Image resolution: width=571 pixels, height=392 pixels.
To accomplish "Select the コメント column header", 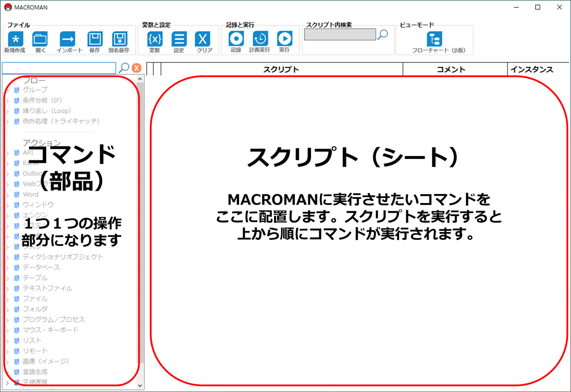I will click(x=455, y=69).
